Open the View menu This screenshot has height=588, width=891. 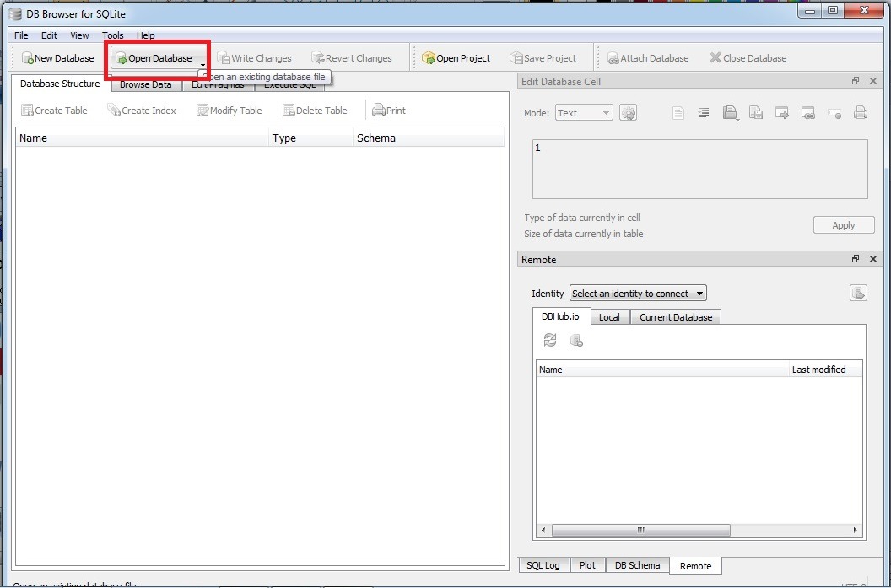(x=79, y=35)
